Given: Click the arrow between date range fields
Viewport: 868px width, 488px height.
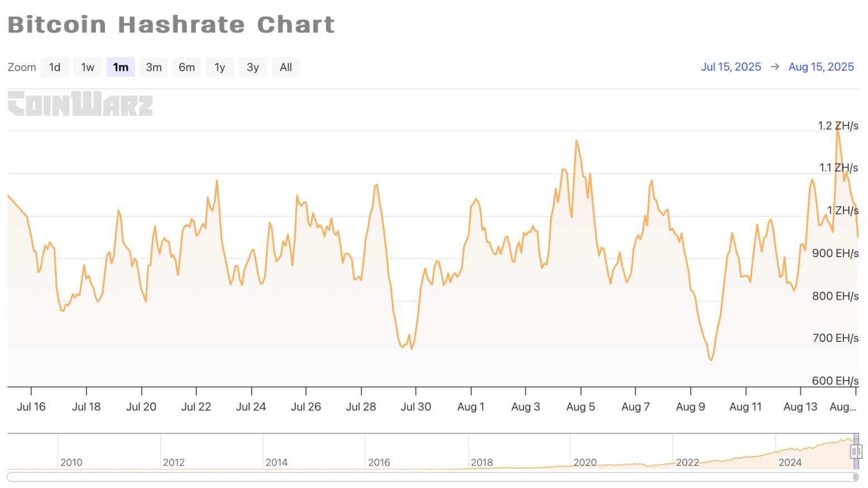Looking at the screenshot, I should tap(775, 67).
